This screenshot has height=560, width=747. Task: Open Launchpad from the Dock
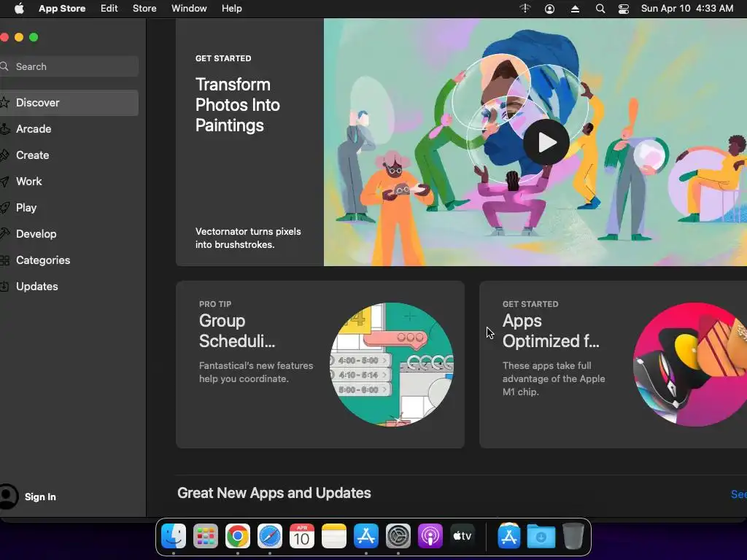point(205,536)
